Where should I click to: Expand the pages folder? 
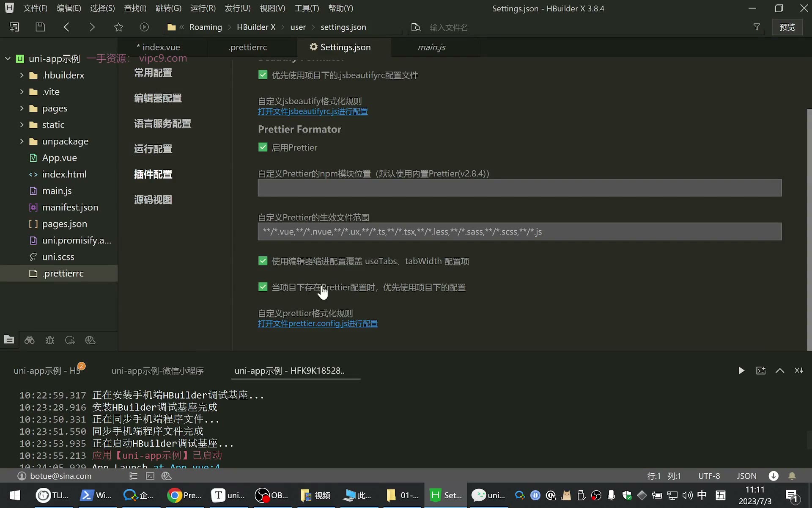(x=22, y=108)
